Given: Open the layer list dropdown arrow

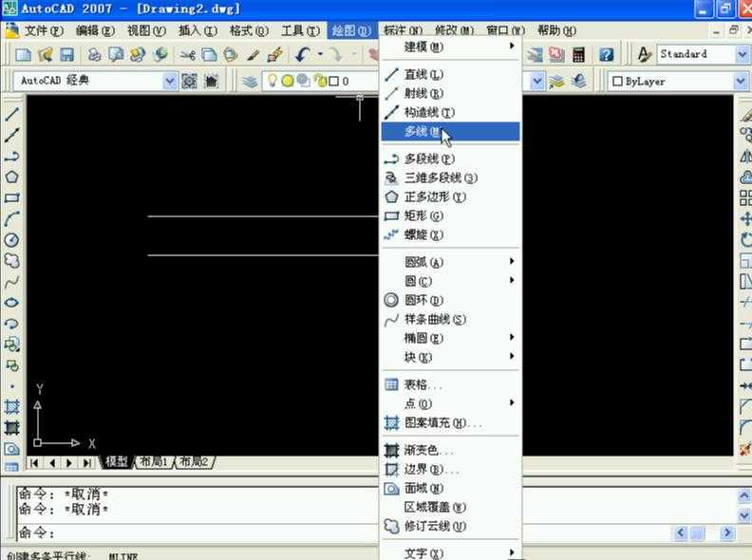Looking at the screenshot, I should pos(537,81).
